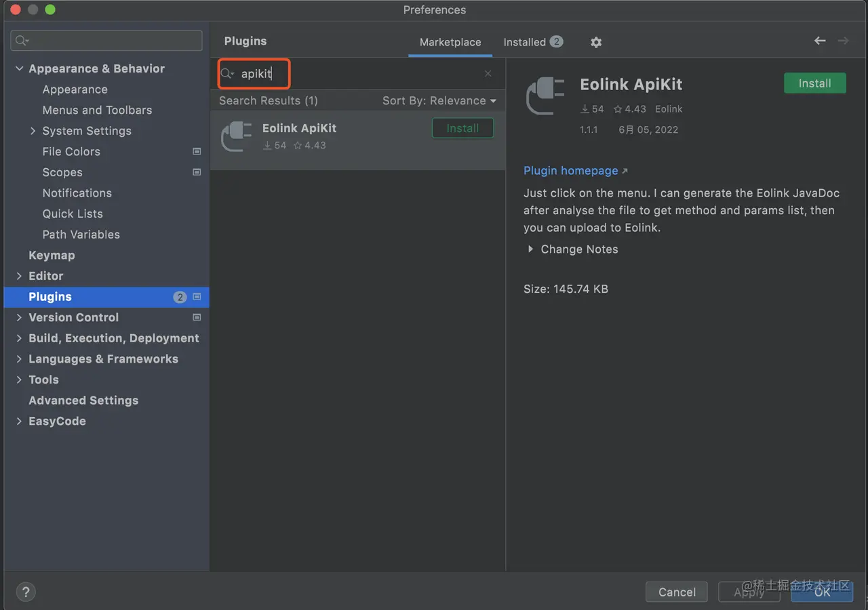The width and height of the screenshot is (868, 610).
Task: Expand the System Settings tree node
Action: 33,131
